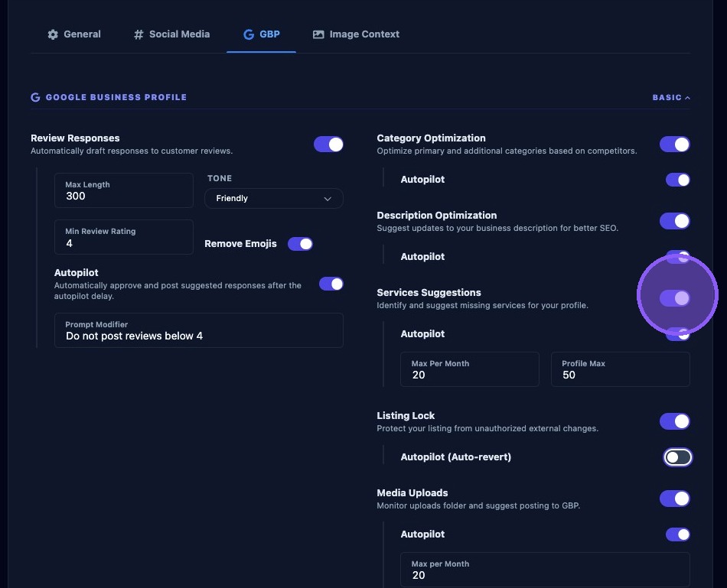The width and height of the screenshot is (727, 588).
Task: Open the Tone dropdown showing Friendly
Action: 273,198
